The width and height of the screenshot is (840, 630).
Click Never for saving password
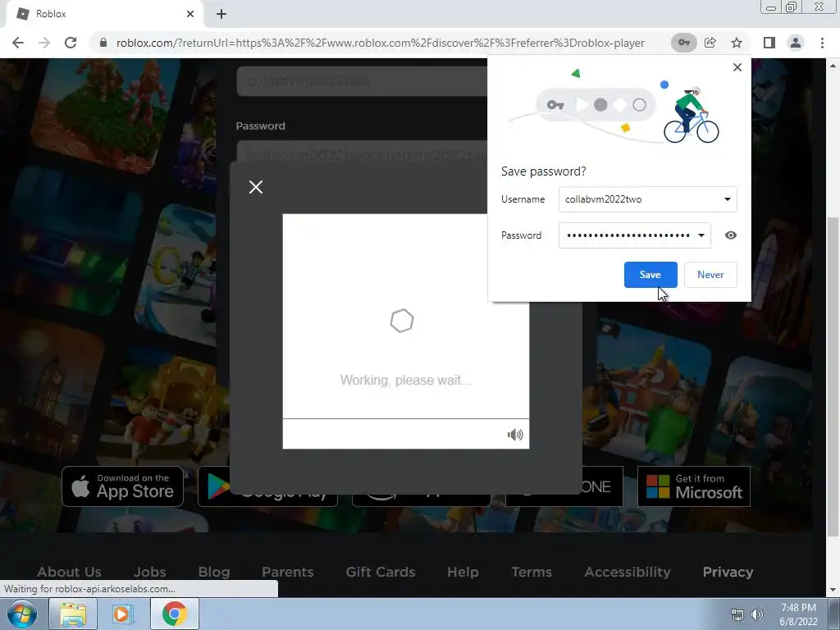(x=710, y=275)
